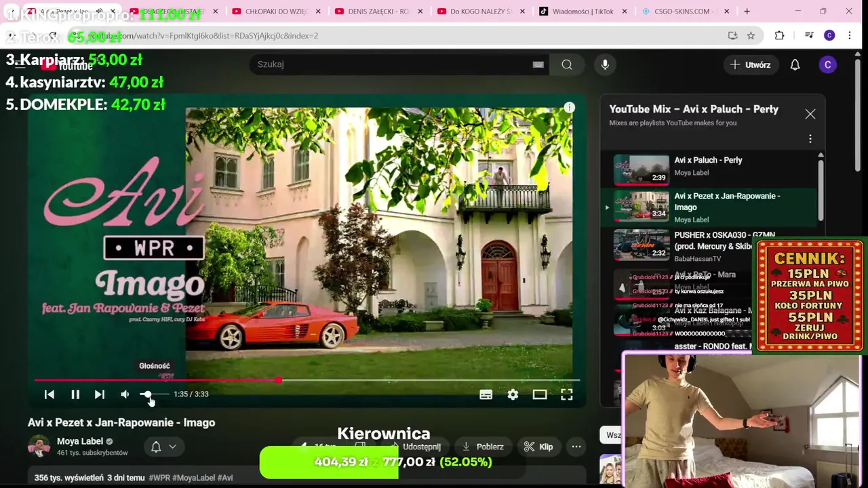Open more actions three-dot menu under video

pyautogui.click(x=576, y=447)
